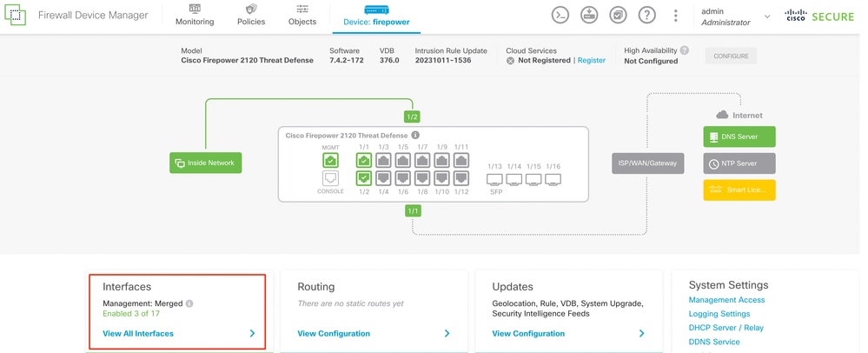Click the DNS Server button
Screen dimensions: 868x353
point(739,137)
